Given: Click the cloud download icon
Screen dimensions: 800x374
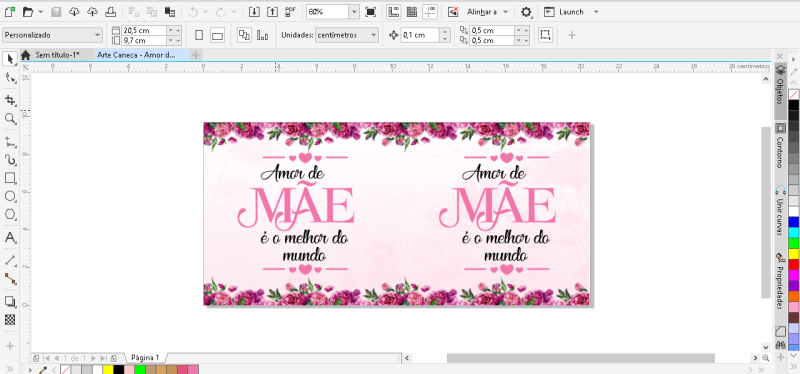Looking at the screenshot, I should [x=74, y=11].
